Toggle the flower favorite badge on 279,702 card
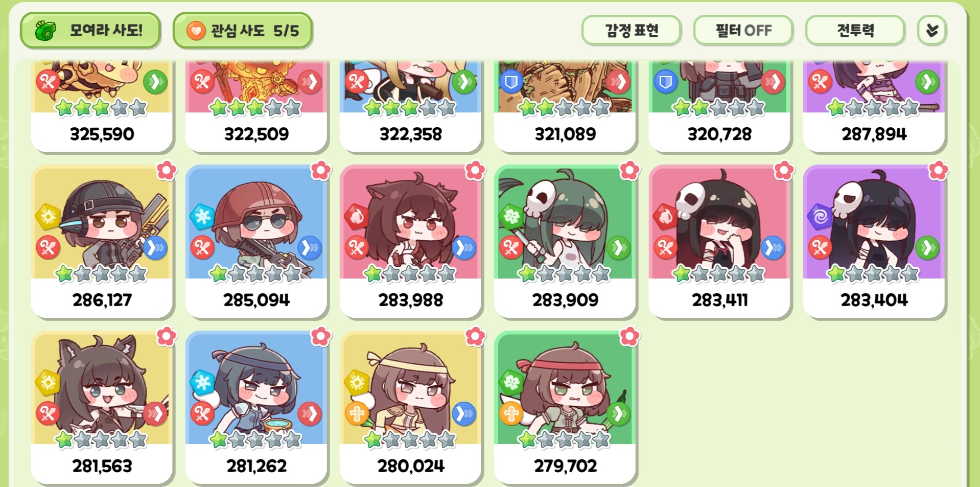Viewport: 980px width, 487px height. (x=629, y=337)
